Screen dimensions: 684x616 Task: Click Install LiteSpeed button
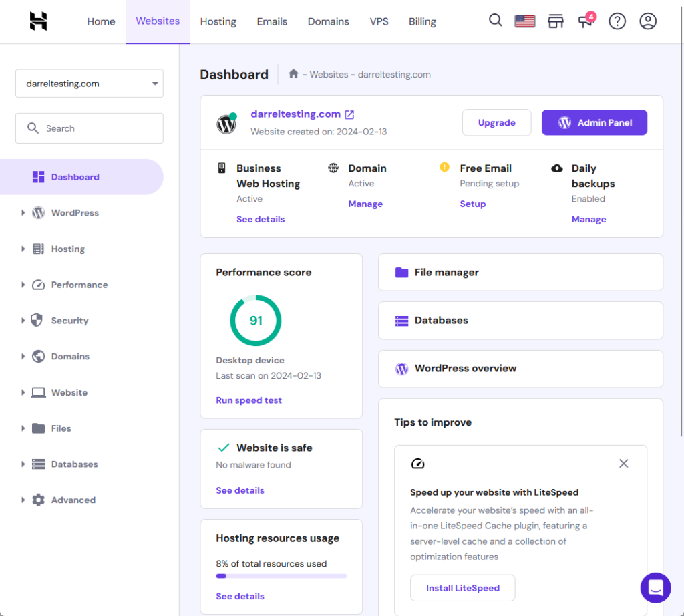[463, 588]
